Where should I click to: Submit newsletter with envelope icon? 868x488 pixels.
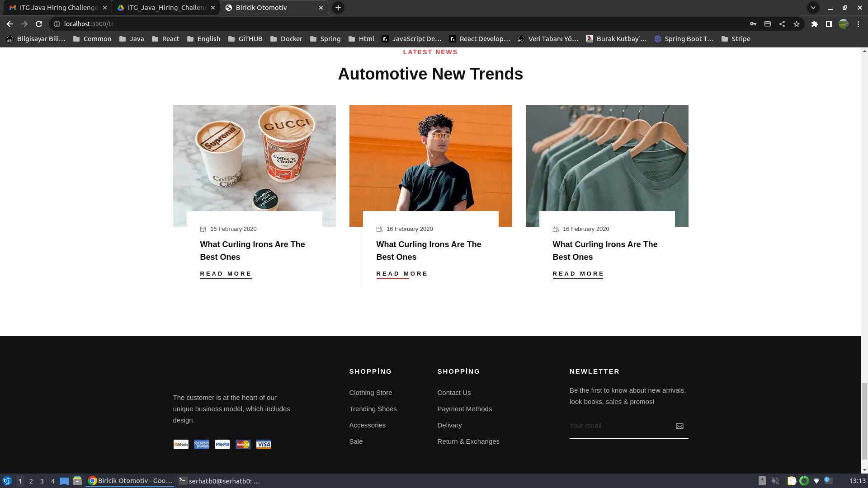(679, 426)
